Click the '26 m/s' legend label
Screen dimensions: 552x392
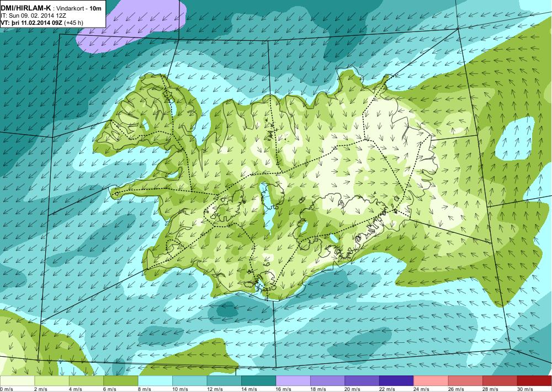(457, 389)
